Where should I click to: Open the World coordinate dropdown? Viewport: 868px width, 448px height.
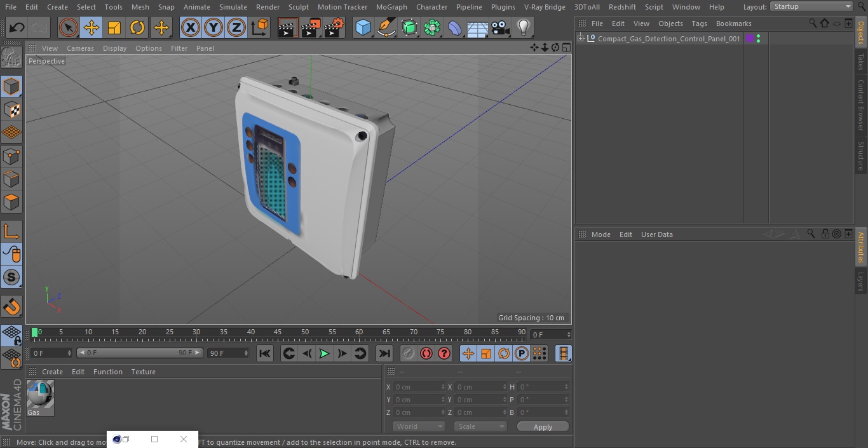(x=417, y=426)
